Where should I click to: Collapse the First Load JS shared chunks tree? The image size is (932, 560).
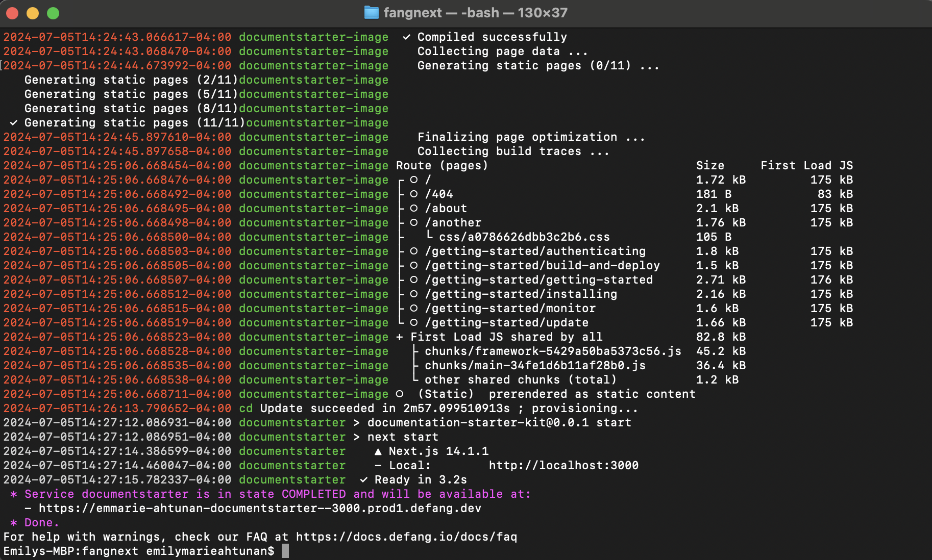[x=399, y=337]
